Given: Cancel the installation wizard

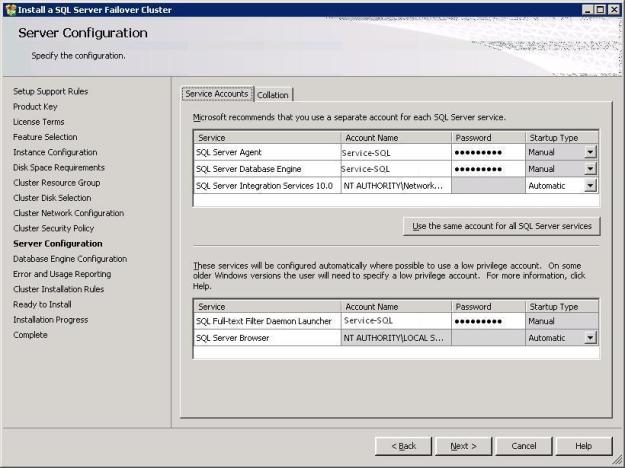Looking at the screenshot, I should 523,446.
